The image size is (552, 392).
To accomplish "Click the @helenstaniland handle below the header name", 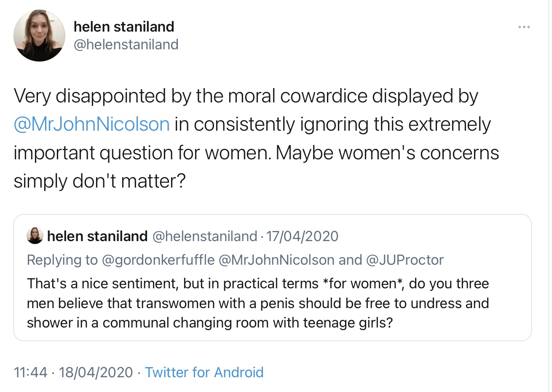I will (x=126, y=44).
